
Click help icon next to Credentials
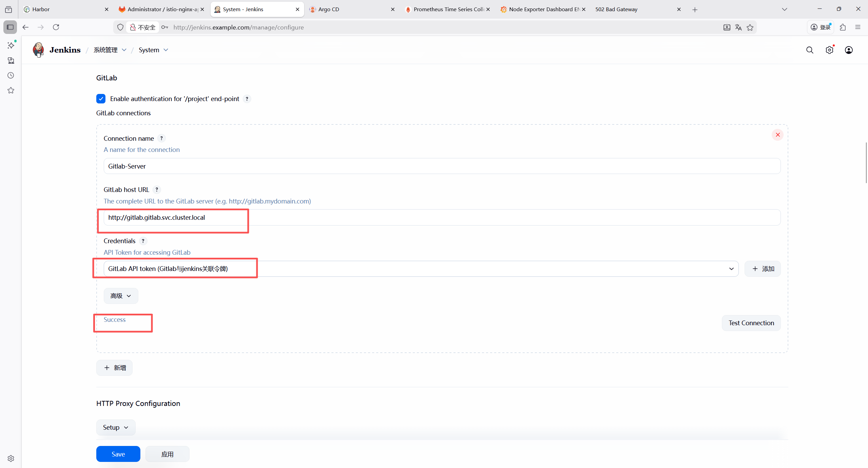click(x=143, y=241)
